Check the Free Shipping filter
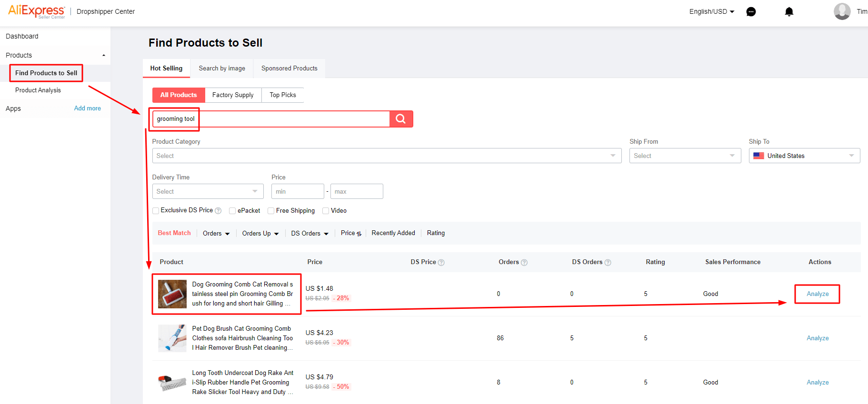The image size is (868, 404). pos(271,211)
